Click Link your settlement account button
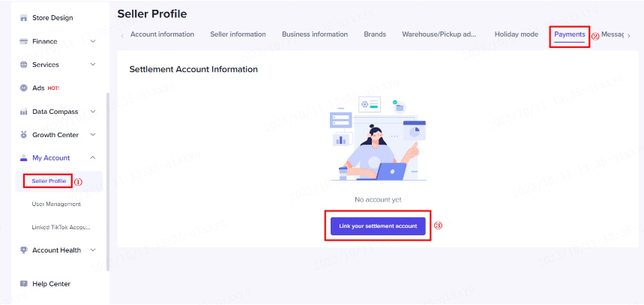The height and width of the screenshot is (305, 644). point(378,226)
